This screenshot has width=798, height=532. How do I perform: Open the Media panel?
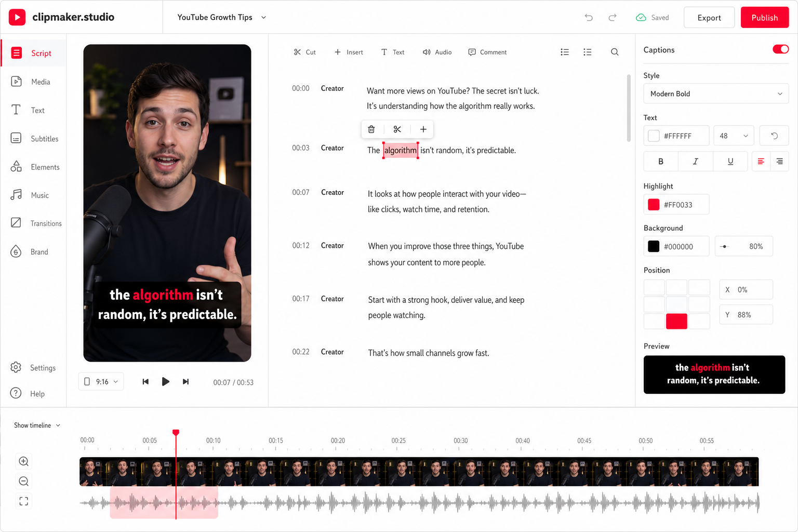31,82
